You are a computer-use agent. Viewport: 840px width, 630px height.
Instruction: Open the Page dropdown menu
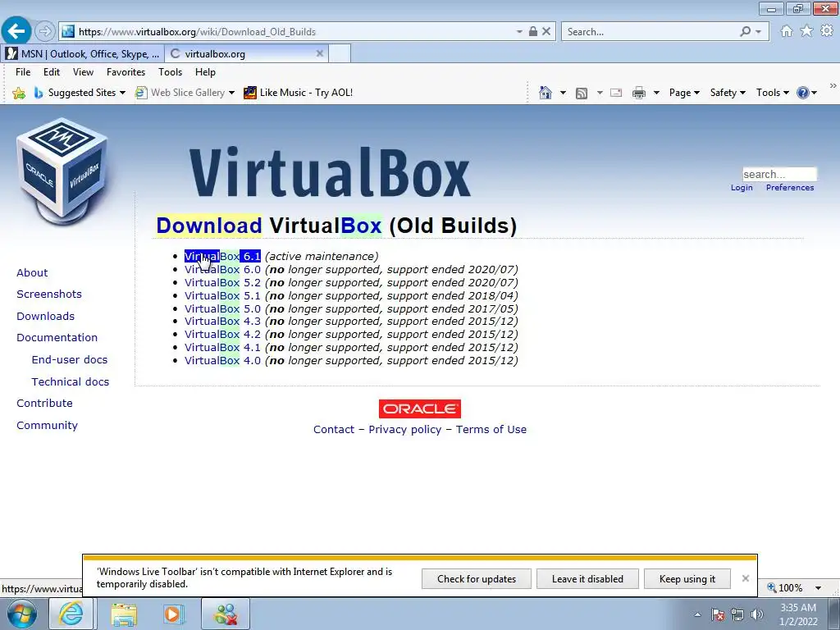coord(684,93)
